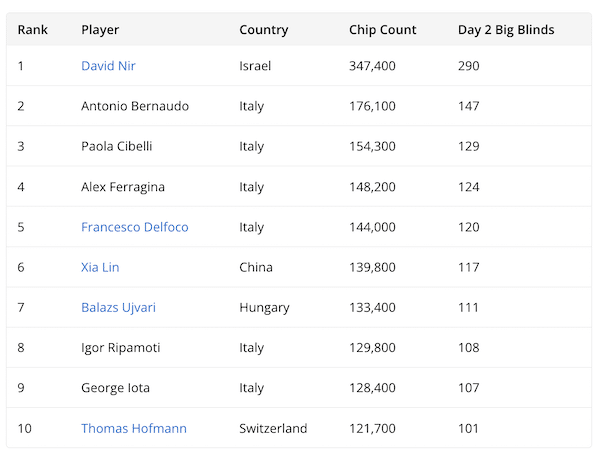Click Igor Ripamoti's name

(x=120, y=348)
